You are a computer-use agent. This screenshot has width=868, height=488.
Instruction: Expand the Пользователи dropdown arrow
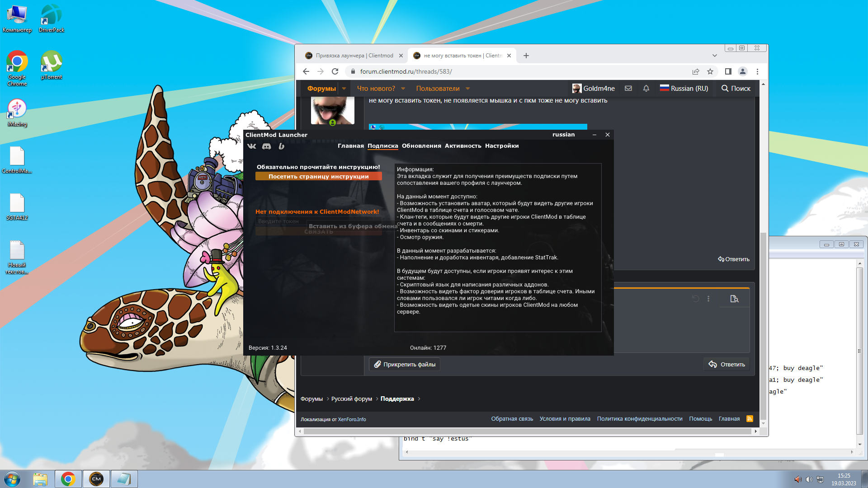pyautogui.click(x=467, y=89)
